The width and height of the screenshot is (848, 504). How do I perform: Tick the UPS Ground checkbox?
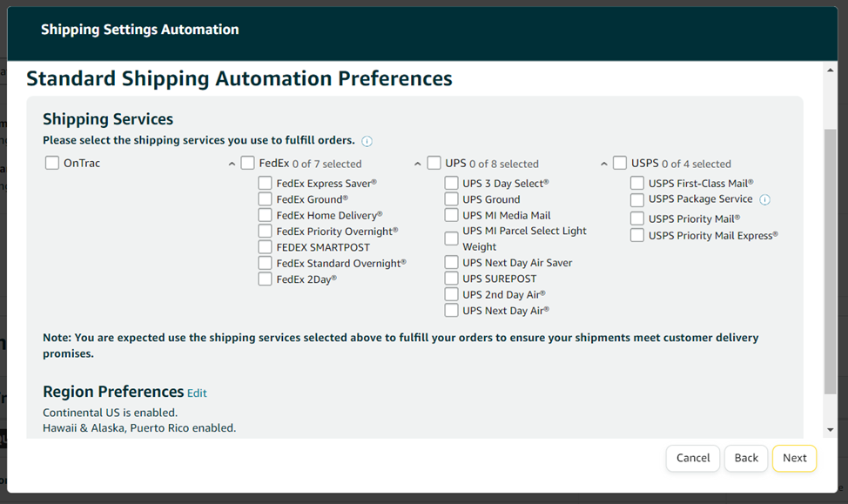tap(451, 199)
